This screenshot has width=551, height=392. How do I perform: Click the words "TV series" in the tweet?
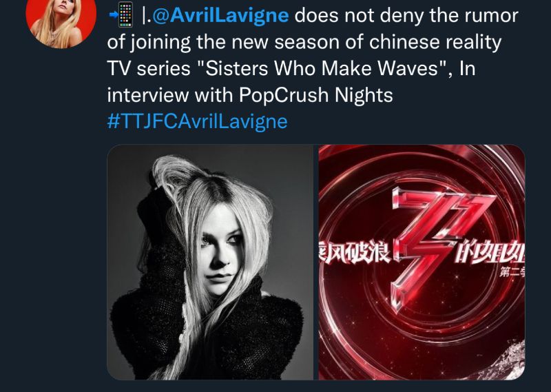(x=148, y=68)
